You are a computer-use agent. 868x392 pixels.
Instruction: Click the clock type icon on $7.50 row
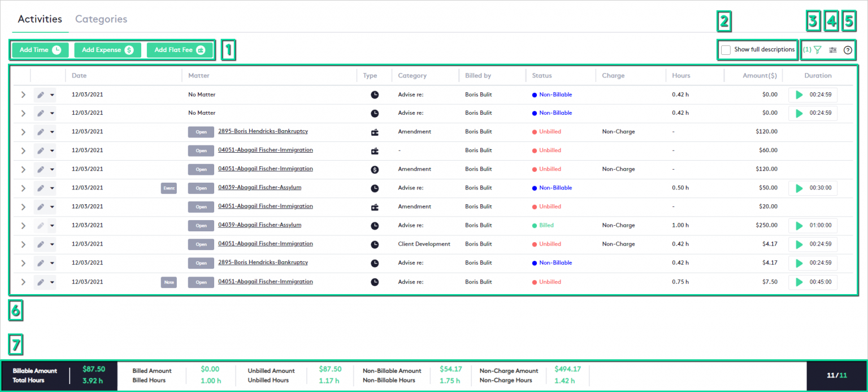375,282
